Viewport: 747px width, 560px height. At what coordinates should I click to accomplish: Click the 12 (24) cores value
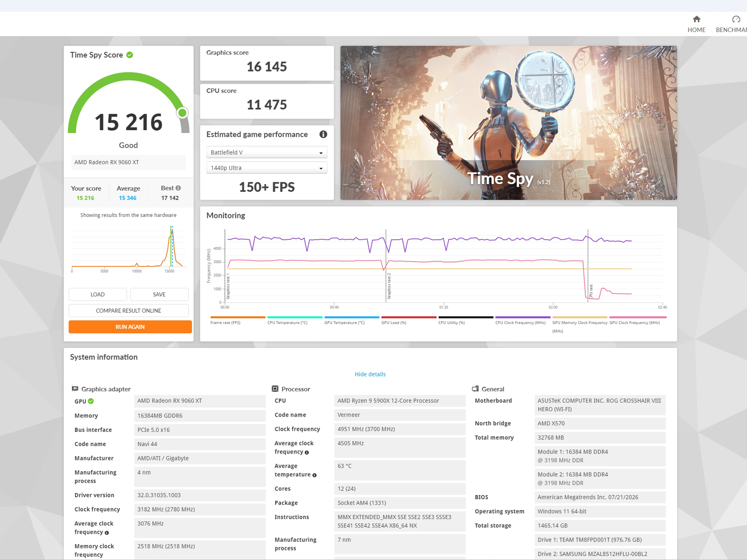pyautogui.click(x=400, y=489)
